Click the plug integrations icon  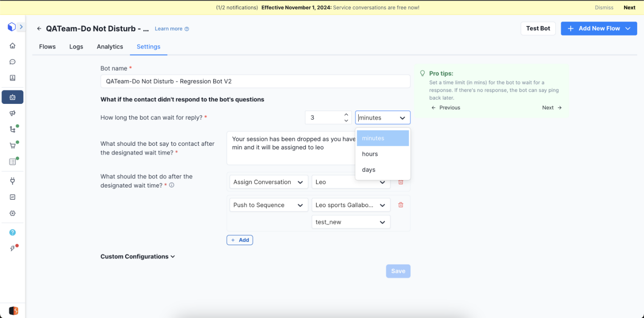13,181
